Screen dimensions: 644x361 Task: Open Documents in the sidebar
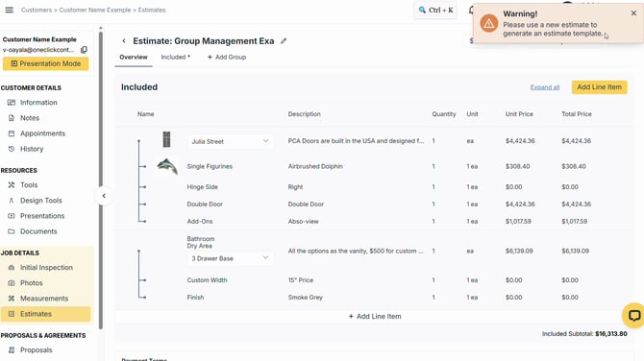pyautogui.click(x=38, y=231)
